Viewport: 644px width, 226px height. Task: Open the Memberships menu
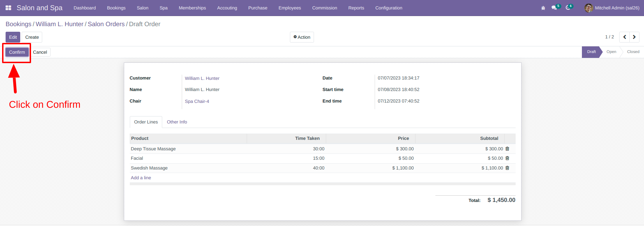tap(192, 8)
